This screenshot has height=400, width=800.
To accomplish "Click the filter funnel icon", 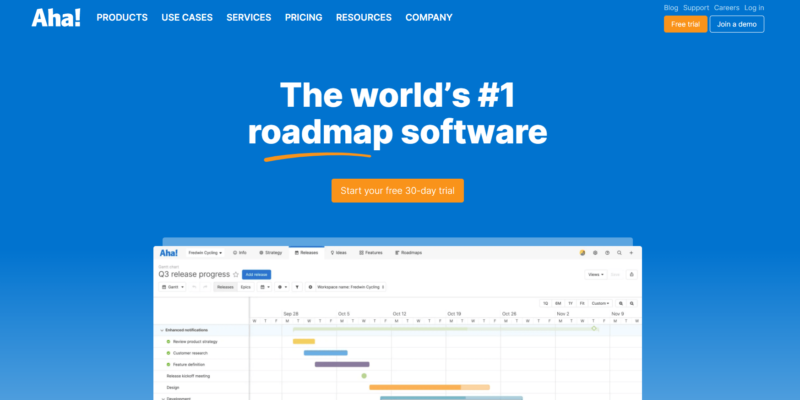I will [x=297, y=287].
